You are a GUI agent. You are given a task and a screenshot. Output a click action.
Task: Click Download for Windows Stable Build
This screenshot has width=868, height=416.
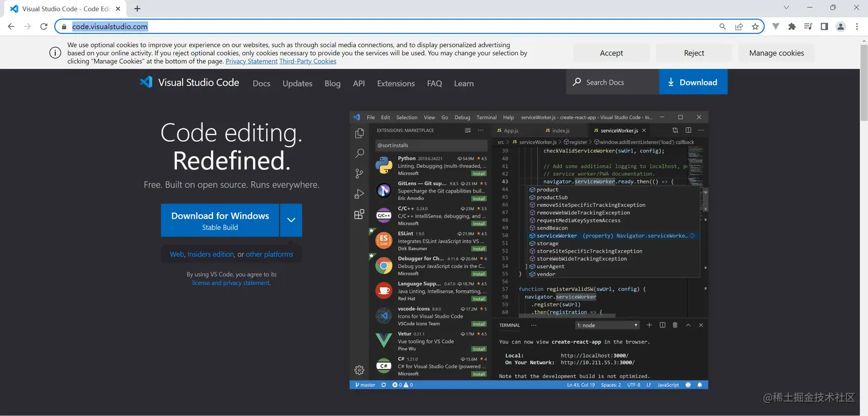[x=220, y=220]
